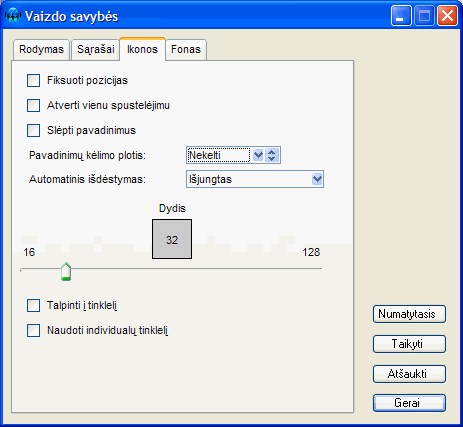Select the Fonas tab
Viewport: 463px width, 427px height.
coord(186,49)
